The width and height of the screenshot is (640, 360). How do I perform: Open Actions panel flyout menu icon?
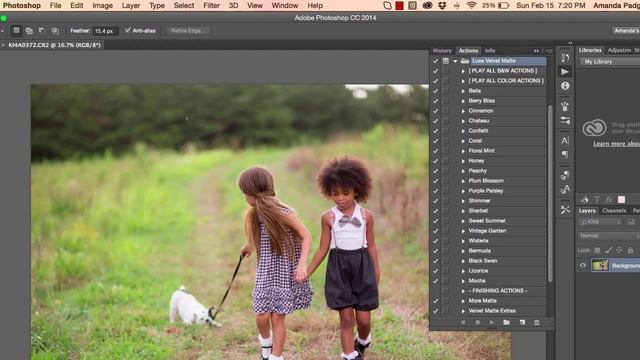tap(549, 51)
